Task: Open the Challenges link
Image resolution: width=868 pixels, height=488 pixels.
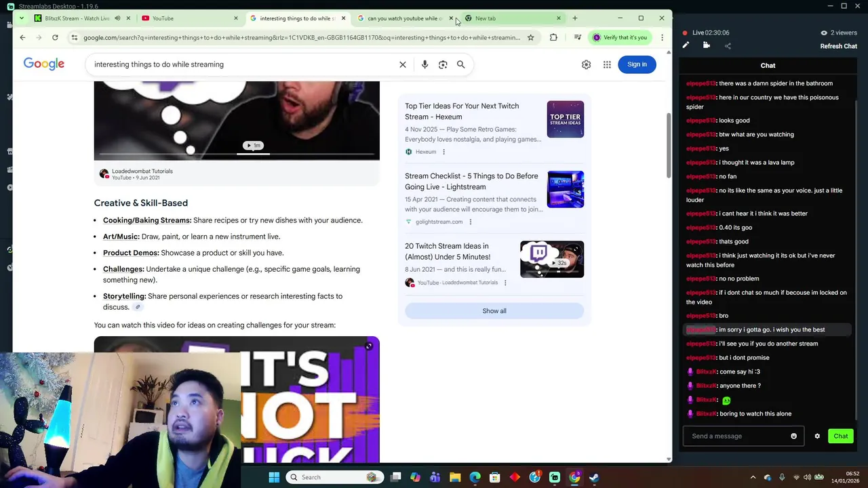Action: [x=123, y=269]
